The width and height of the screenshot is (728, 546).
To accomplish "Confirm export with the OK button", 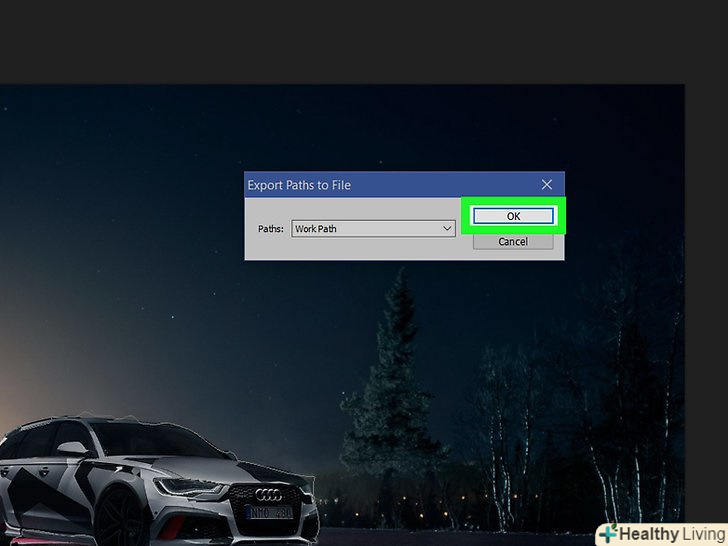I will pyautogui.click(x=513, y=216).
